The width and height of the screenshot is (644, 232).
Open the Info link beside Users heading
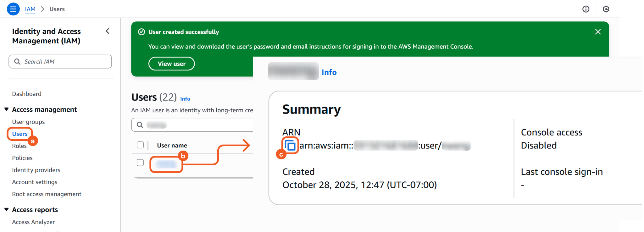pyautogui.click(x=185, y=99)
